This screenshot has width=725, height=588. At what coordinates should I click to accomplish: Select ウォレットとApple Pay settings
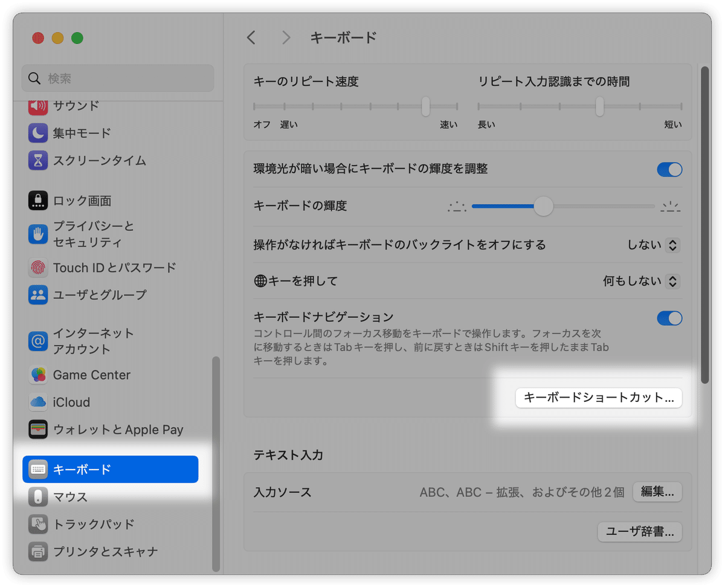click(x=37, y=429)
